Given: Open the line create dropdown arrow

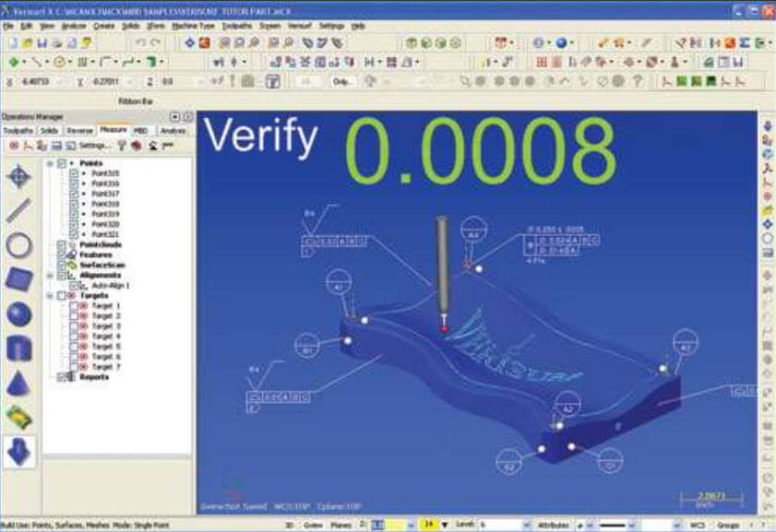Looking at the screenshot, I should coord(47,63).
